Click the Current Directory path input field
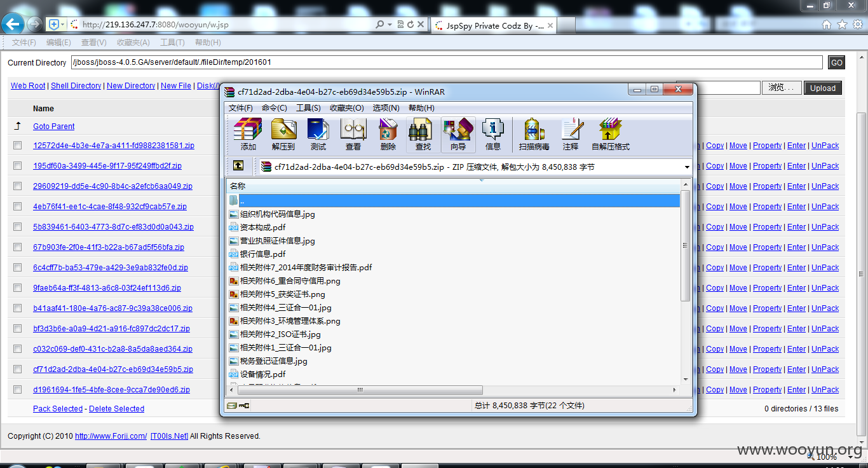Screen dimensions: 868x468 coord(446,62)
